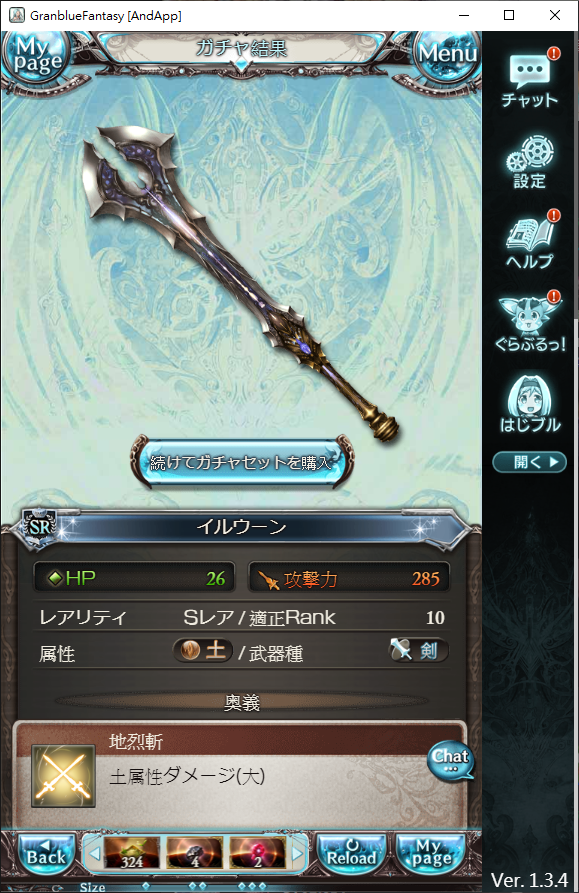Open the ヘルプ help book icon
The image size is (579, 893).
click(x=529, y=241)
